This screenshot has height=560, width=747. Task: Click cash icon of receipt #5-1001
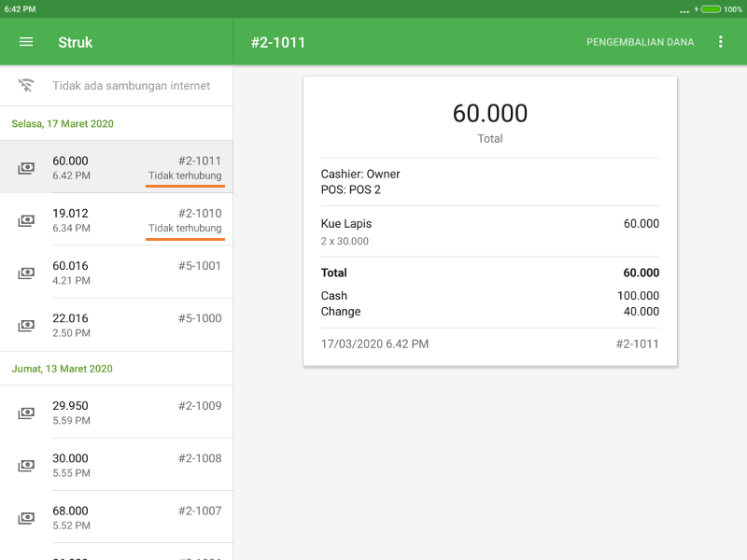(26, 273)
